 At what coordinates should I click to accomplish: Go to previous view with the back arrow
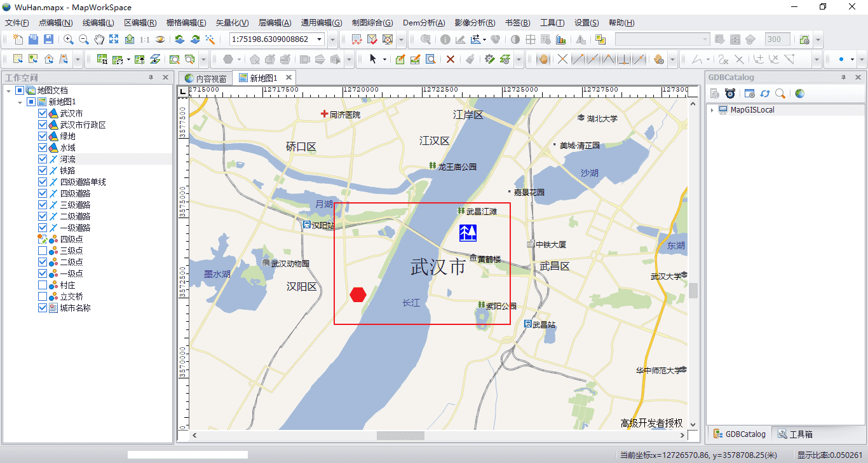click(180, 39)
